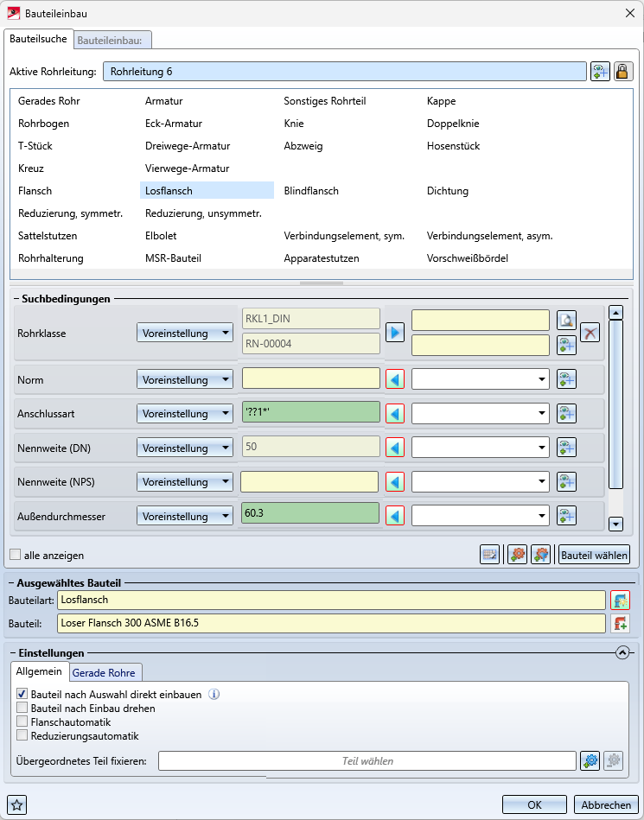Viewport: 644px width, 820px height.
Task: Click the blue left arrow in Außendurchmesser row
Action: (395, 516)
